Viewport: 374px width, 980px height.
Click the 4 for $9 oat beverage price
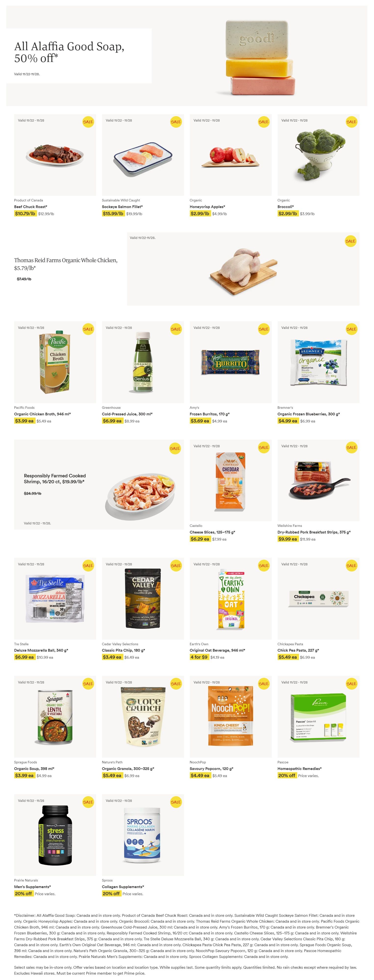point(199,657)
